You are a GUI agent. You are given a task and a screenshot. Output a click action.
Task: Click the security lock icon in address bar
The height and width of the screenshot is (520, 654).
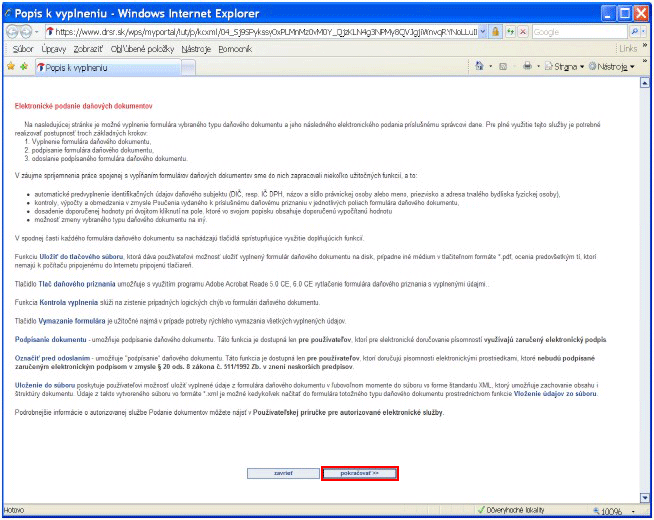495,32
